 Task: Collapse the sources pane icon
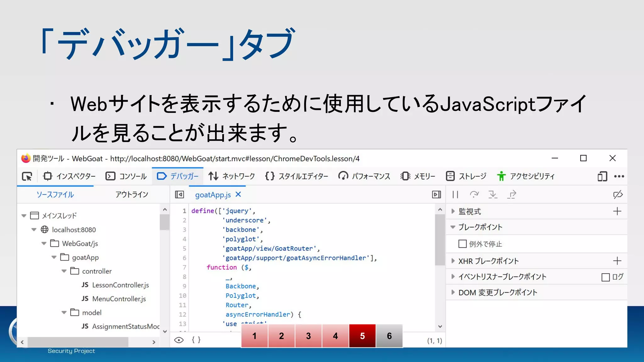179,195
